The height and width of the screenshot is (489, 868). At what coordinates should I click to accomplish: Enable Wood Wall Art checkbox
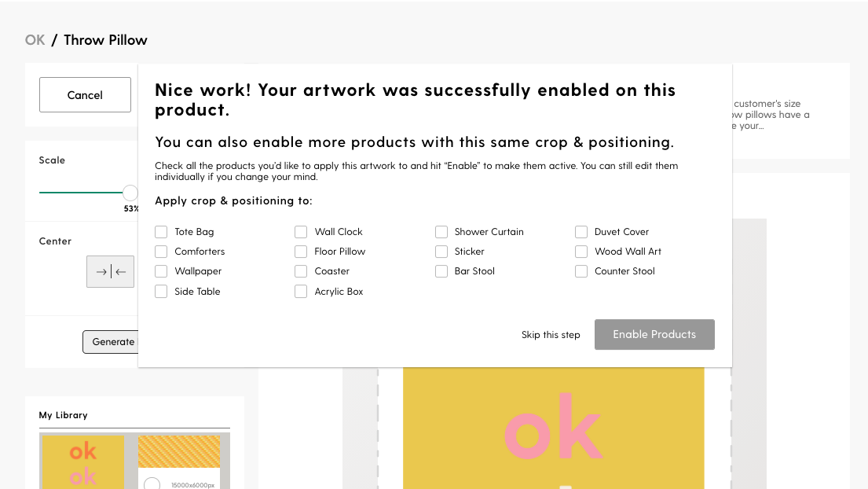coord(581,252)
